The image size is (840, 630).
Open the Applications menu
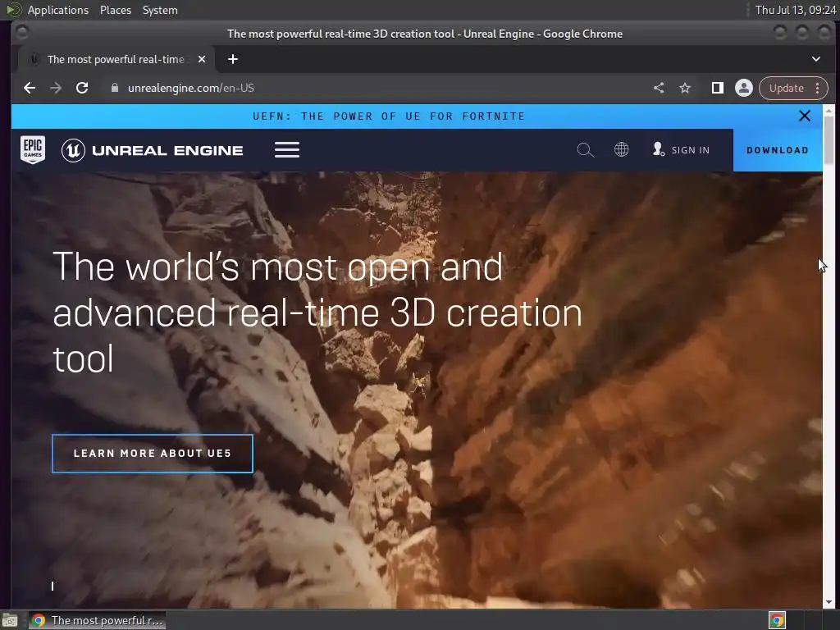[x=58, y=10]
